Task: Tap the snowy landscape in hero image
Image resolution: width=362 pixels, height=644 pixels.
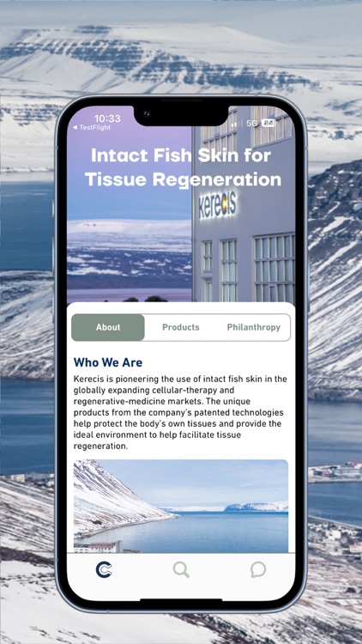Action: pyautogui.click(x=130, y=255)
